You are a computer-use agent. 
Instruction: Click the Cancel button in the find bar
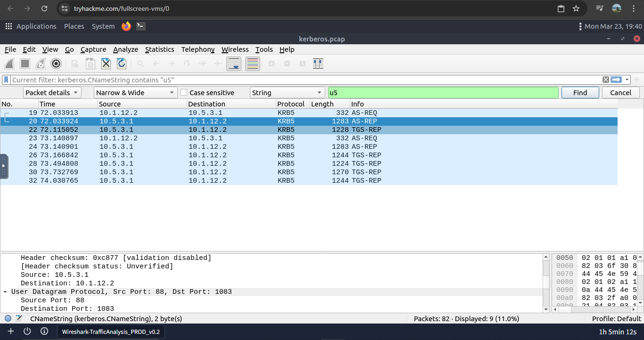tap(620, 93)
